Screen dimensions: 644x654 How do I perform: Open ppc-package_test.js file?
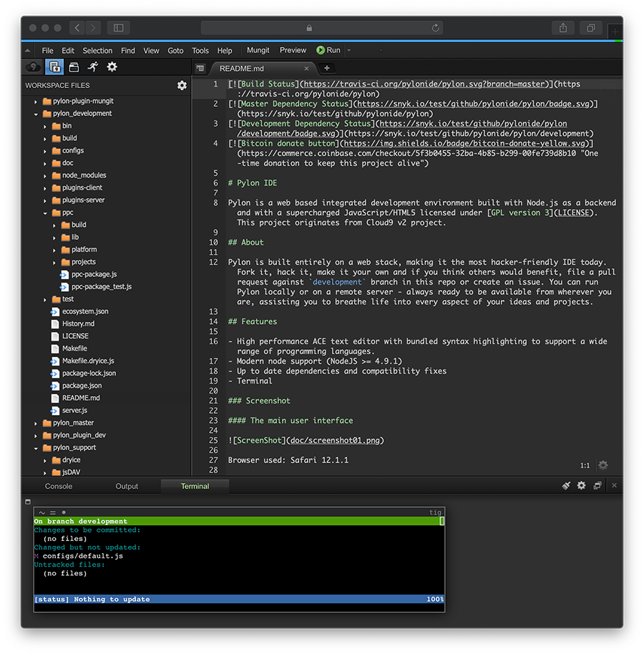coord(102,287)
